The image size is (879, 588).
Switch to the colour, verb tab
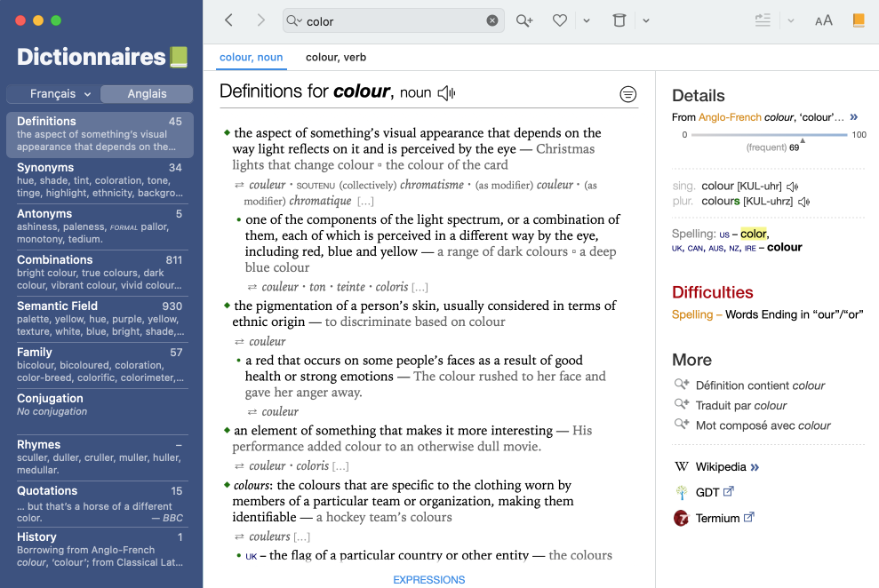point(336,58)
